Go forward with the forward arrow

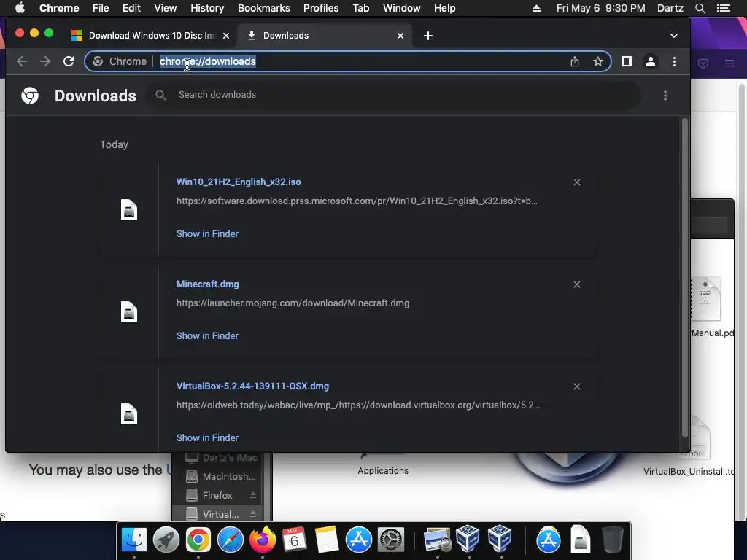[x=45, y=61]
